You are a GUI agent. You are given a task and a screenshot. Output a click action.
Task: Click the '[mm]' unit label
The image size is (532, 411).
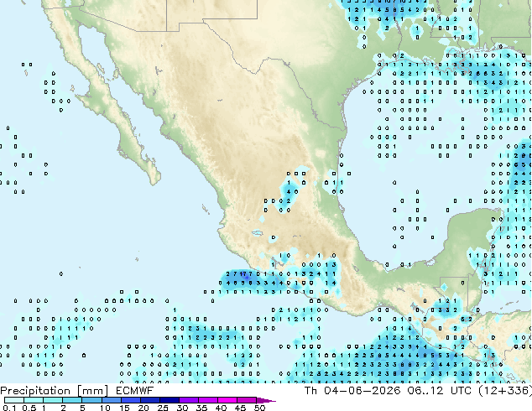tap(92, 391)
